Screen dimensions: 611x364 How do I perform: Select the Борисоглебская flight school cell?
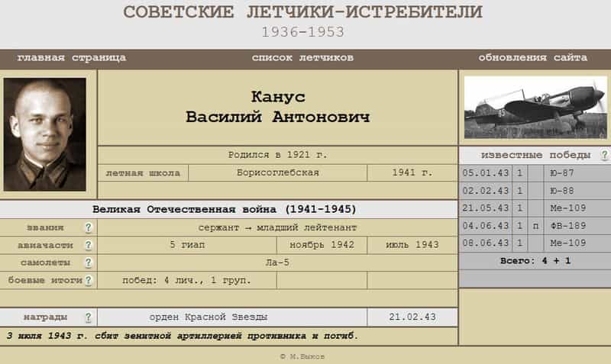(277, 172)
